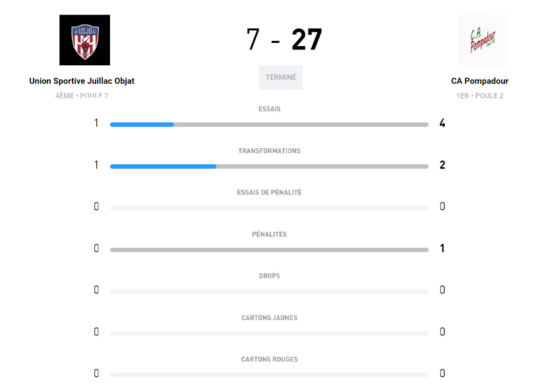Viewport: 542px width, 392px height.
Task: Click the Cartons jaunes stat bar
Action: click(x=269, y=333)
